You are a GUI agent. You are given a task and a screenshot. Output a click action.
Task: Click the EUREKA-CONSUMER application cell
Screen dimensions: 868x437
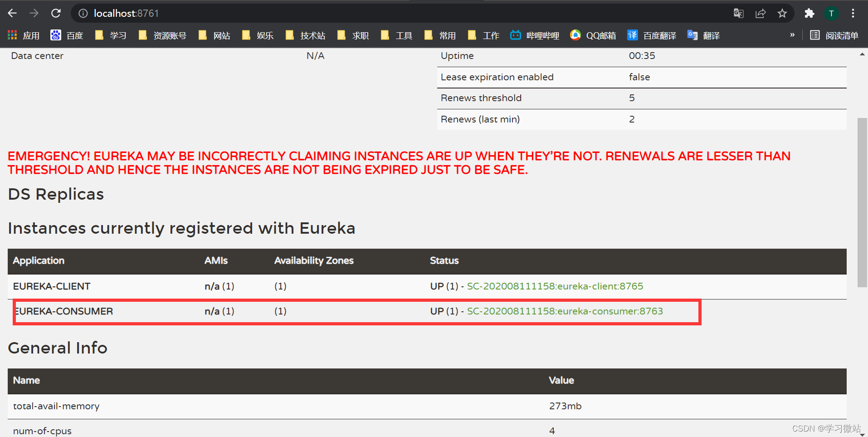[63, 311]
